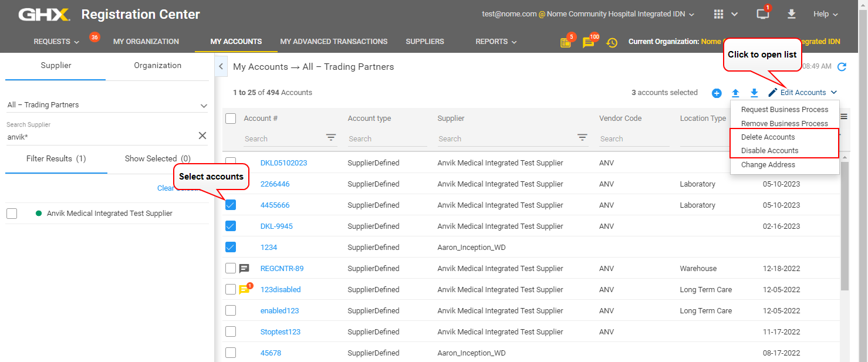This screenshot has width=868, height=362.
Task: Switch to the Organization tab
Action: 157,66
